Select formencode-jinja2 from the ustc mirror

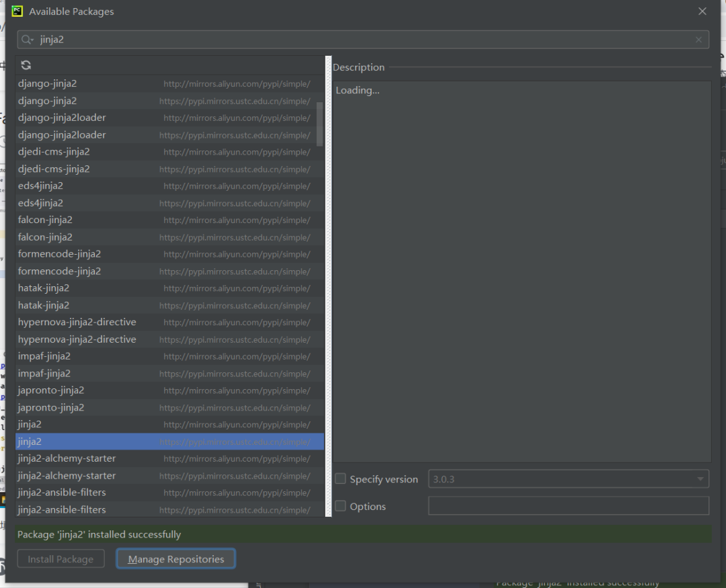169,271
